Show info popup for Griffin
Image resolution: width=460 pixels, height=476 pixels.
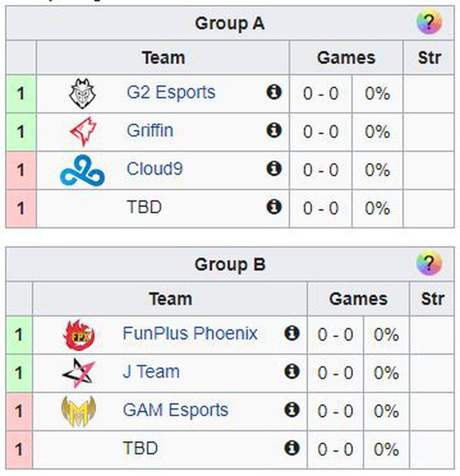click(x=274, y=131)
